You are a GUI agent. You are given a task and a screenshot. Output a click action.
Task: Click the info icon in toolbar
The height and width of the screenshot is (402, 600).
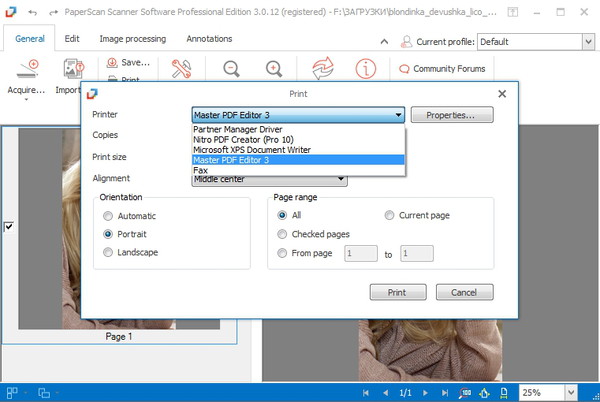pos(366,69)
